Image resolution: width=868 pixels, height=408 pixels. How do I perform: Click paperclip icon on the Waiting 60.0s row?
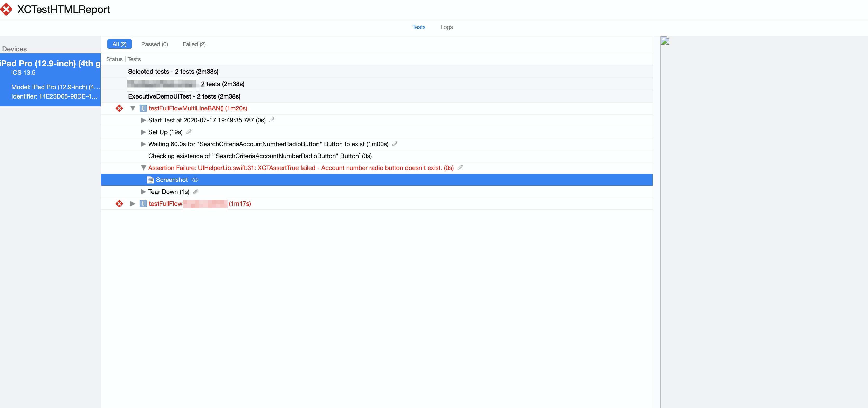pyautogui.click(x=395, y=144)
